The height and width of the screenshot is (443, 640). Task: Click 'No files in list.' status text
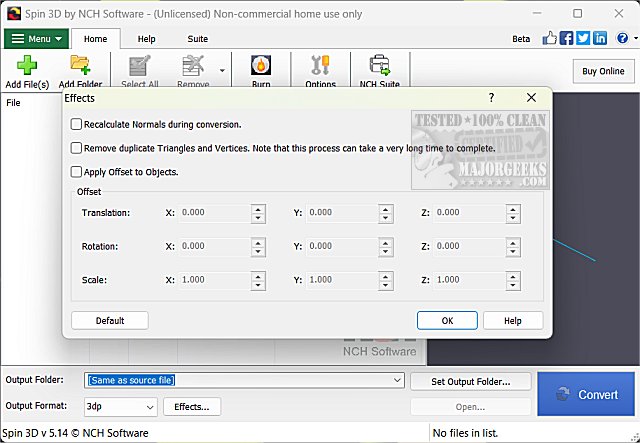(465, 433)
